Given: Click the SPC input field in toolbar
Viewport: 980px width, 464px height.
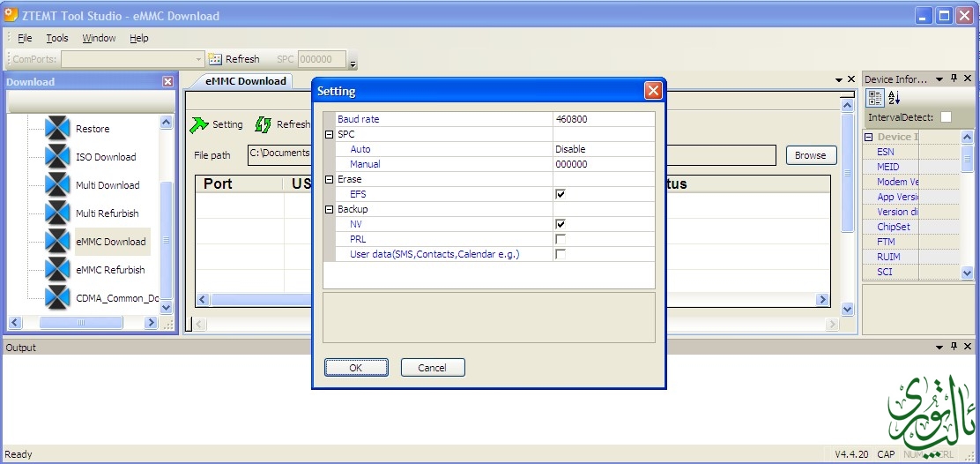Looking at the screenshot, I should [322, 59].
